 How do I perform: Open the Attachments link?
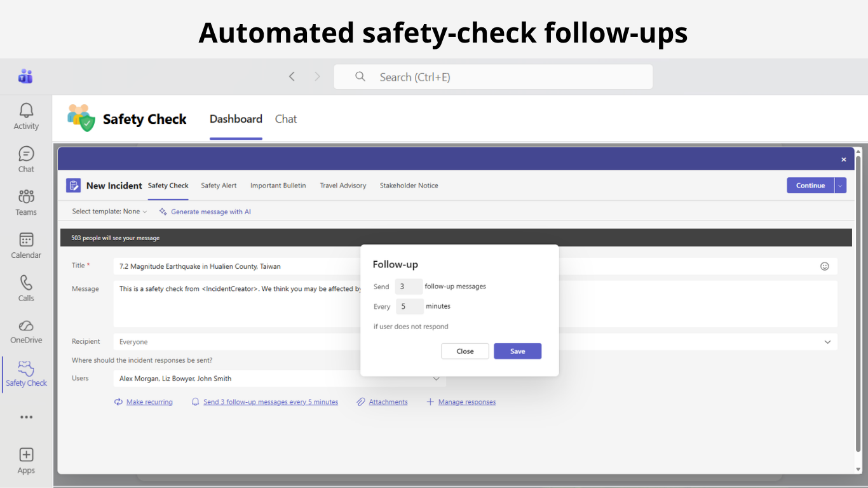point(388,402)
